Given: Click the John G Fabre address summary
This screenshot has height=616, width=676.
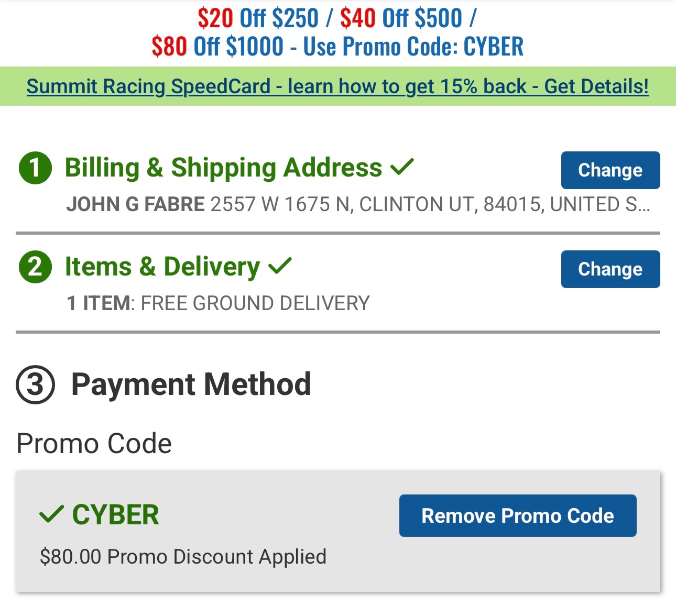Looking at the screenshot, I should point(357,204).
